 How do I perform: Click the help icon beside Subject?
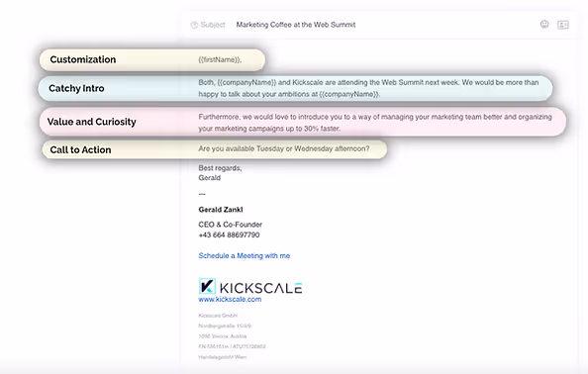click(194, 25)
